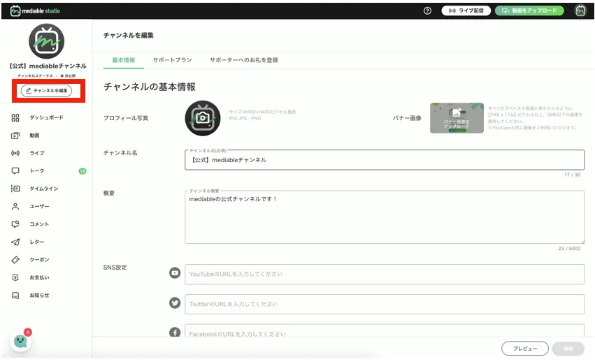Image resolution: width=595 pixels, height=364 pixels.
Task: Switch to the サポートプラン tab
Action: (x=172, y=60)
